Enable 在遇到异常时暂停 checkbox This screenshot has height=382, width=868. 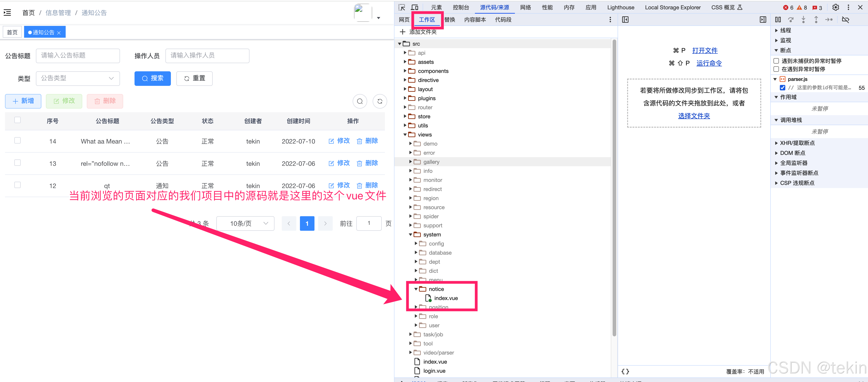click(x=776, y=69)
